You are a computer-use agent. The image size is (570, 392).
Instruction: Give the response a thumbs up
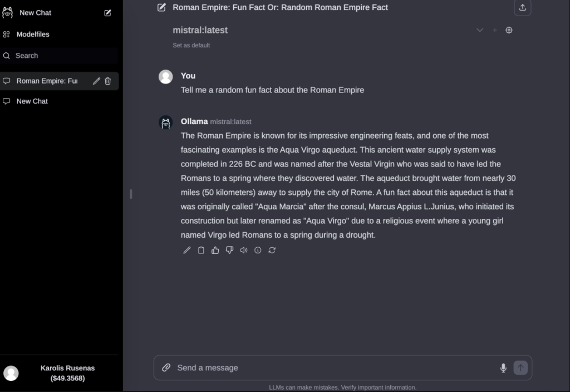(215, 250)
